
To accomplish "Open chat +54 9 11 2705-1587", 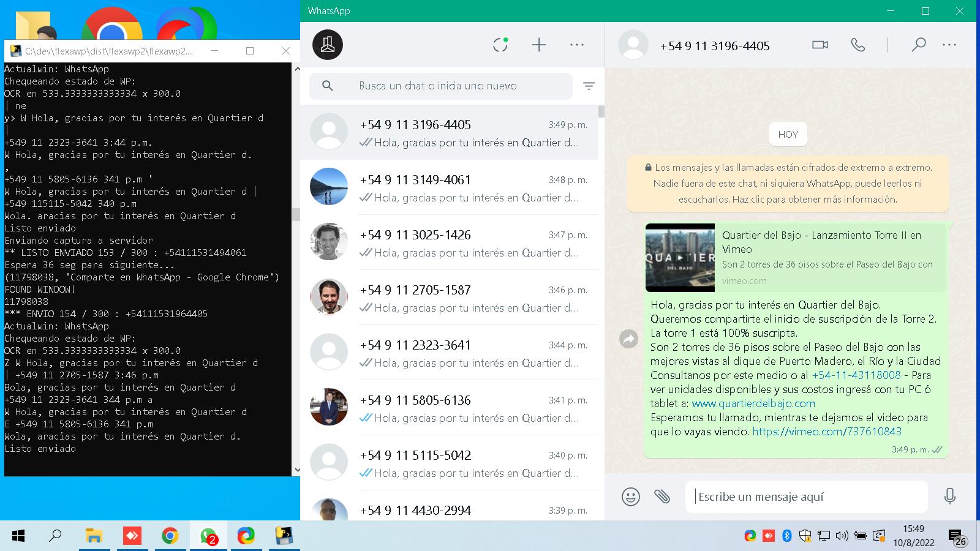I will tap(449, 298).
